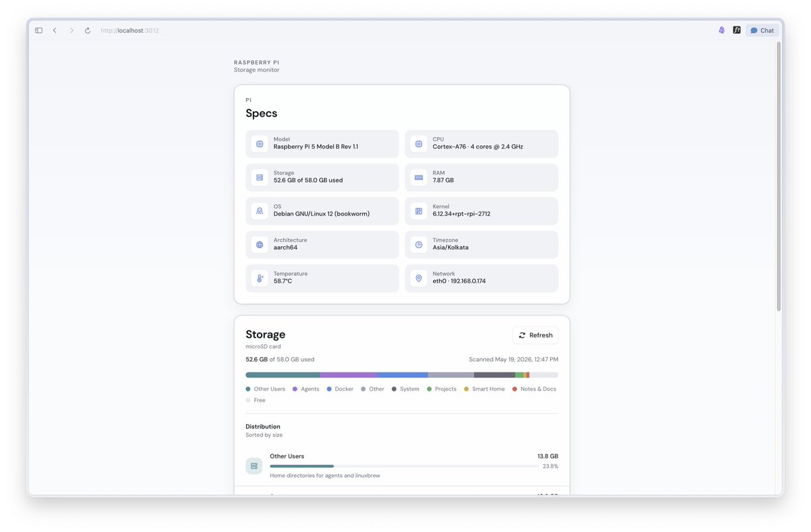
Task: Click the black square extension icon
Action: pyautogui.click(x=737, y=30)
